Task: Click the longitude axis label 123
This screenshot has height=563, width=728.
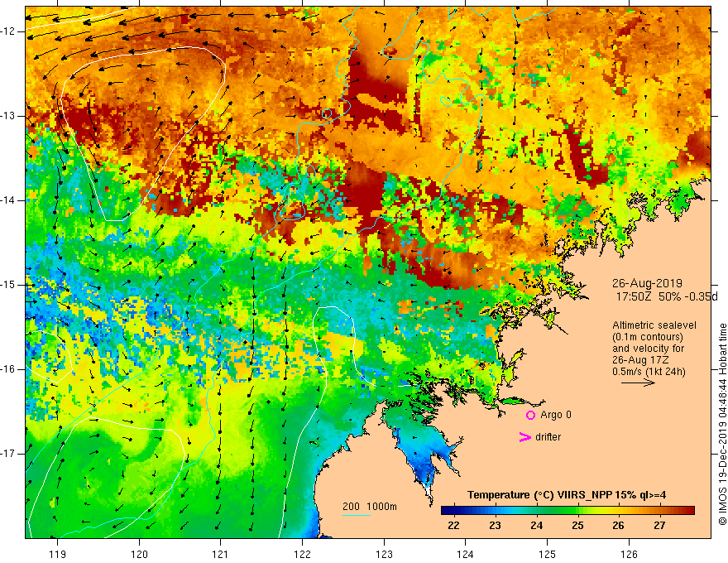Action: [x=384, y=554]
